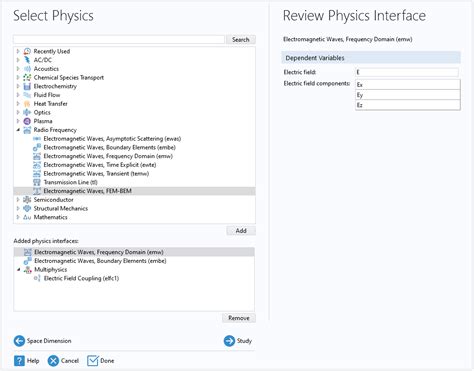
Task: Click the Semiconductor icon
Action: click(27, 200)
